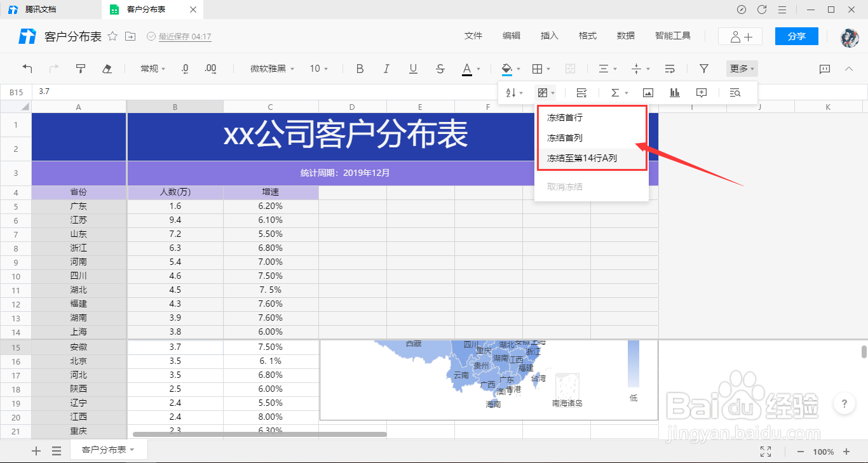
Task: Open the Sum function icon
Action: (x=615, y=93)
